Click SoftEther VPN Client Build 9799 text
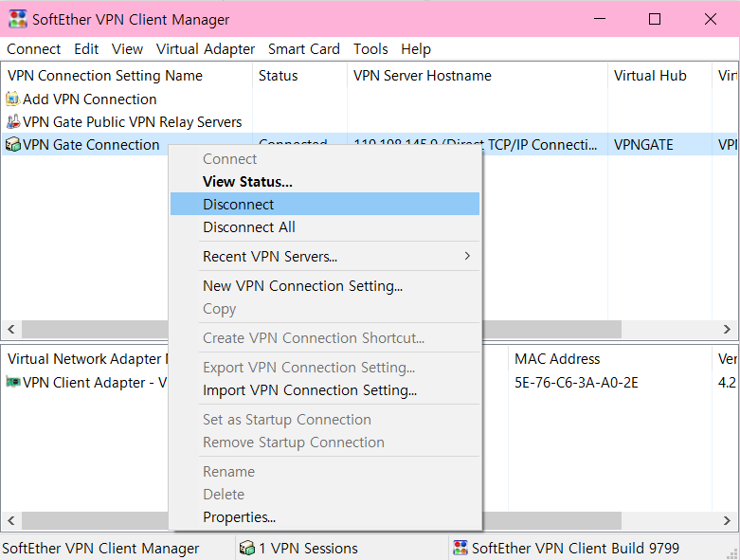Viewport: 740px width, 560px height. pyautogui.click(x=575, y=549)
